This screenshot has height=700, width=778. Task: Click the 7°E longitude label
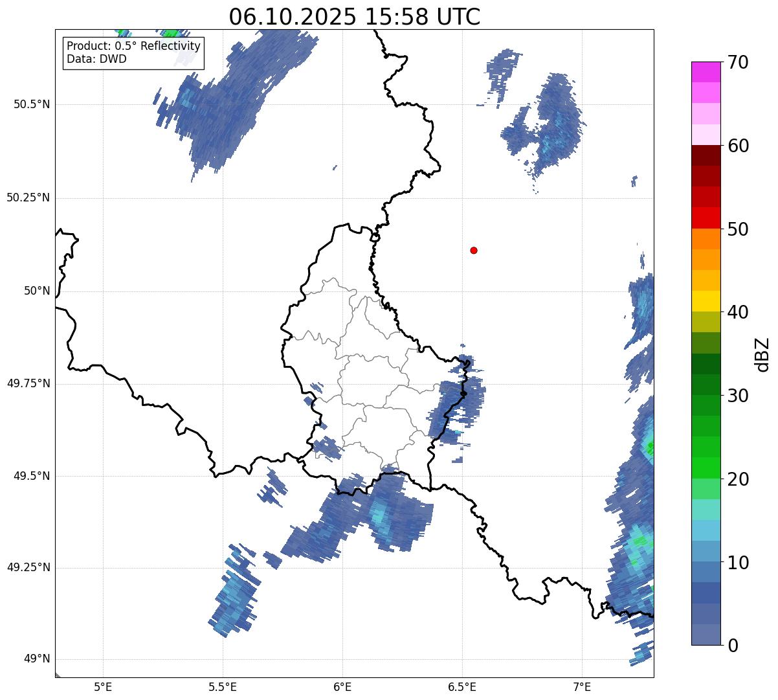582,686
